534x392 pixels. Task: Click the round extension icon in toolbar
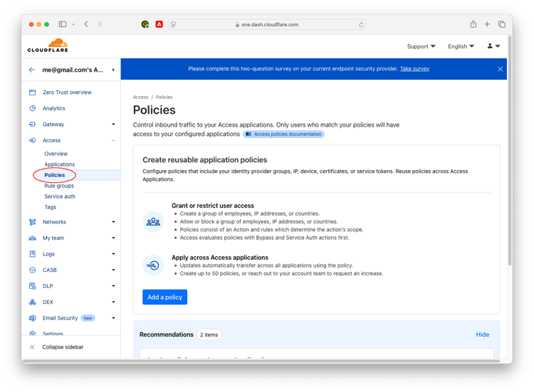pyautogui.click(x=145, y=24)
